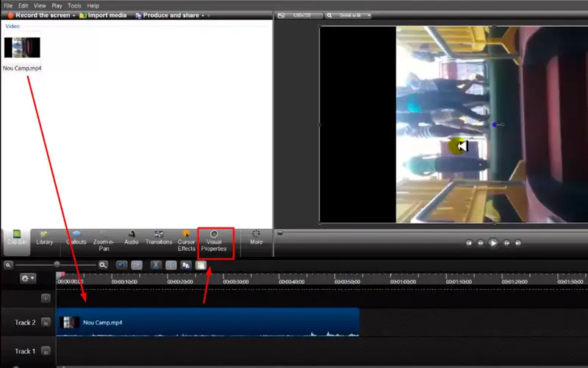Click the timeline zoom in magnifier
Image resolution: width=588 pixels, height=368 pixels.
[x=103, y=265]
